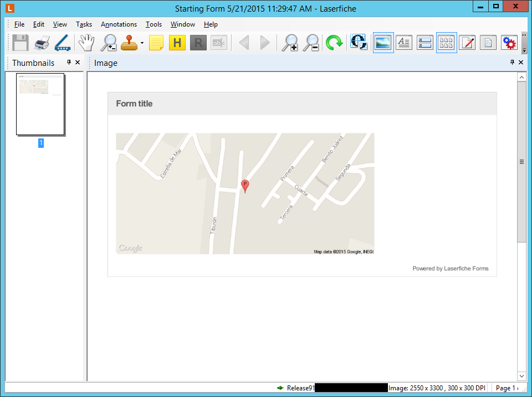Expand the toolbar overflow arrows
The width and height of the screenshot is (532, 397).
(524, 35)
